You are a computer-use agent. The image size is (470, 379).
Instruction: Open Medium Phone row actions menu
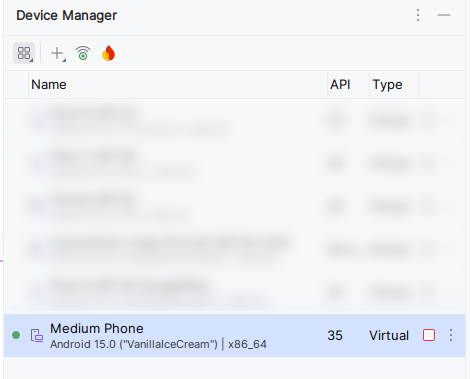[x=451, y=335]
